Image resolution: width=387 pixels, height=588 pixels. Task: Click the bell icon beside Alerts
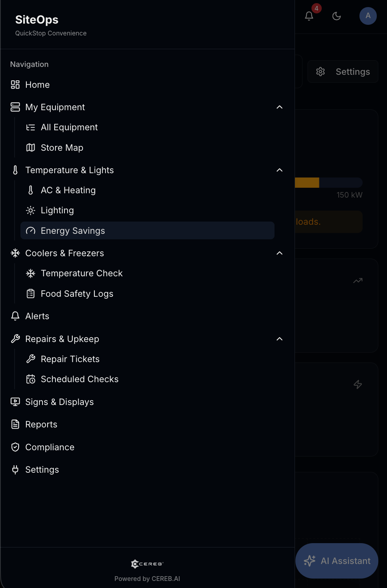pos(15,316)
